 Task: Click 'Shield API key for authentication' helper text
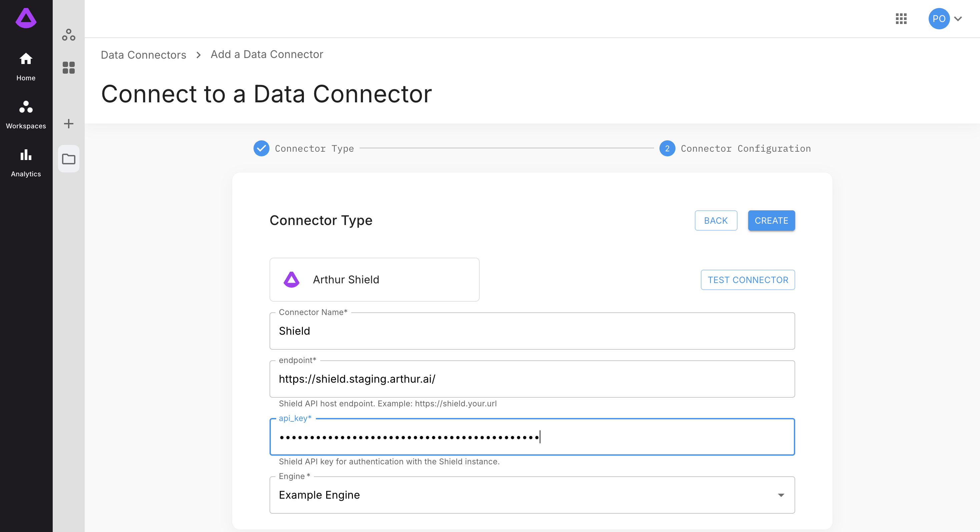click(389, 461)
